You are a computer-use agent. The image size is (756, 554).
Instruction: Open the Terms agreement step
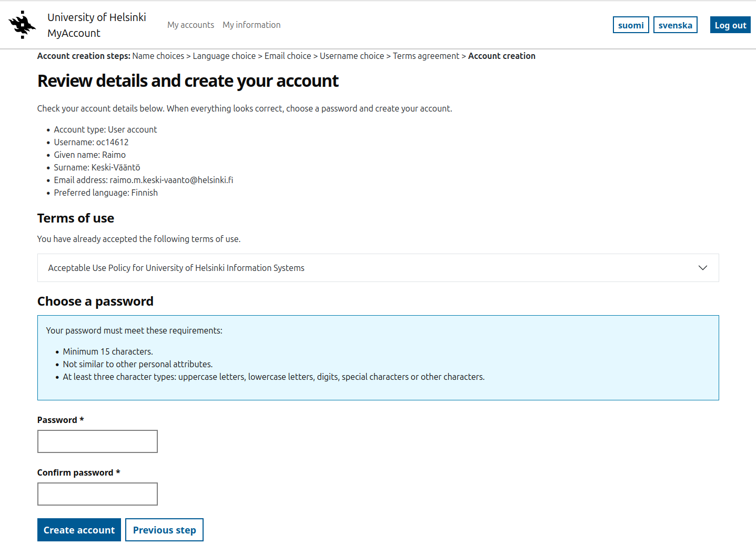pos(426,56)
